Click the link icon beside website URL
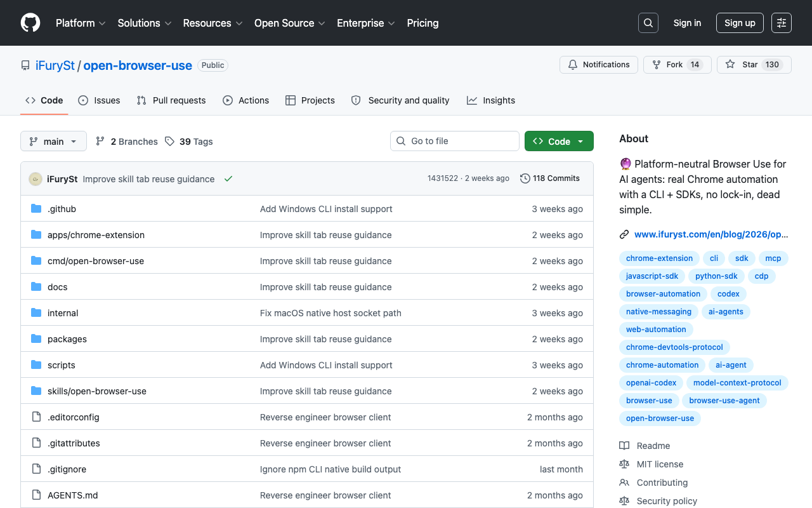This screenshot has height=508, width=812. tap(624, 234)
